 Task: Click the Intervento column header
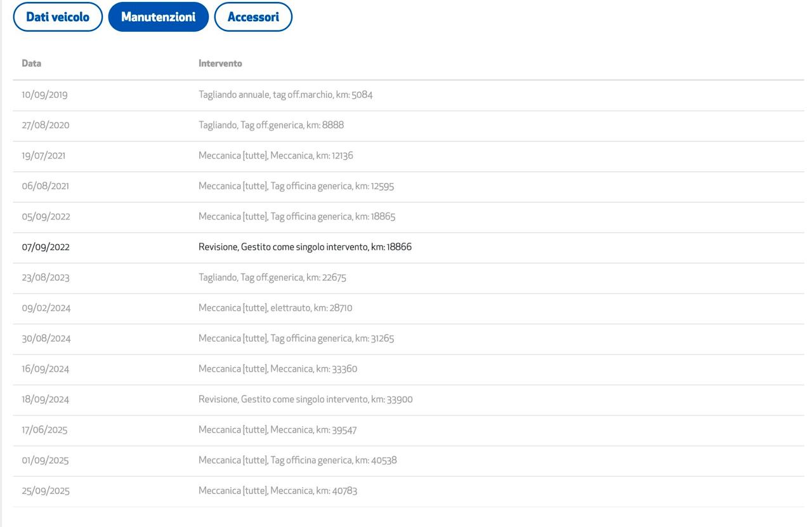pos(220,63)
